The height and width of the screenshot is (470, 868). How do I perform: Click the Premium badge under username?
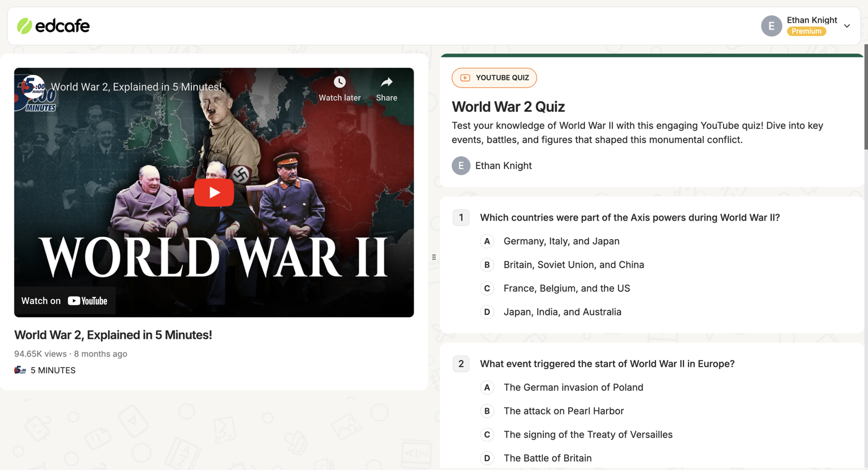pos(806,31)
